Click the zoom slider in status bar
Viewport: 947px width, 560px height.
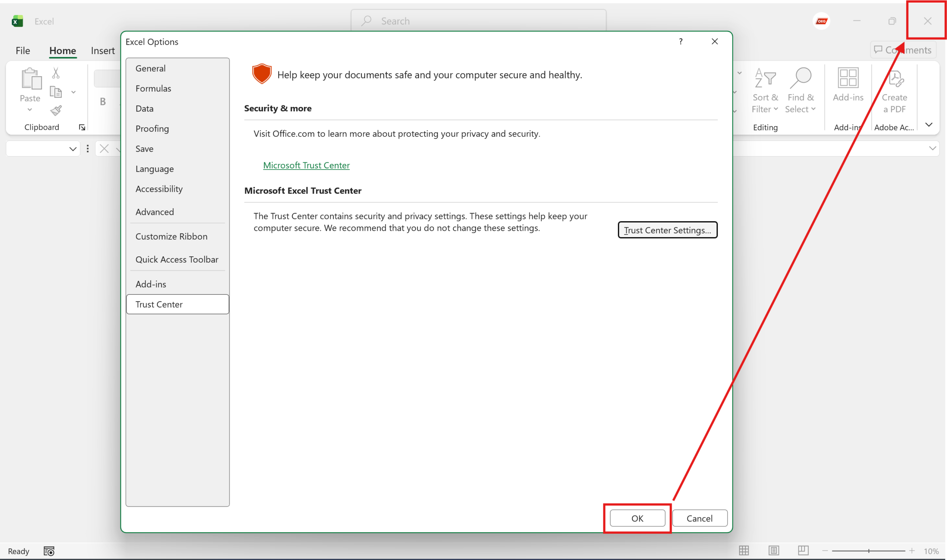tap(868, 551)
